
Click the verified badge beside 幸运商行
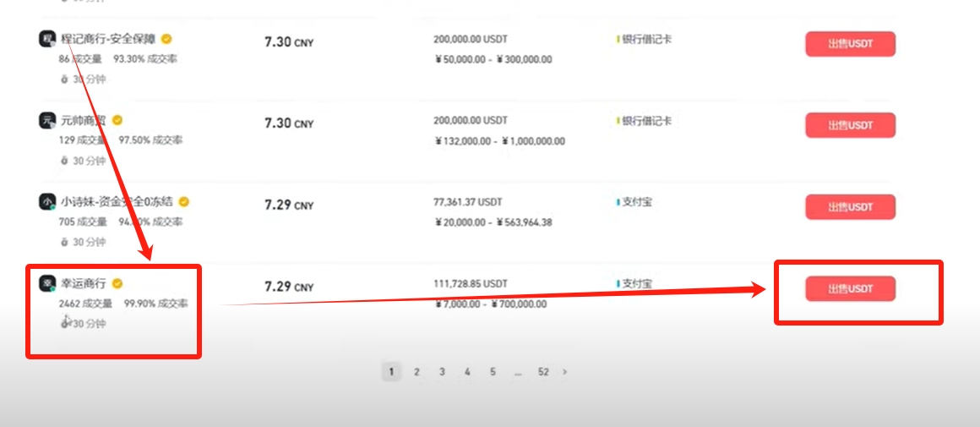pyautogui.click(x=118, y=283)
